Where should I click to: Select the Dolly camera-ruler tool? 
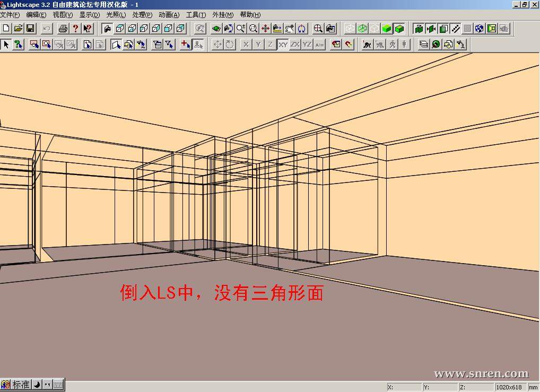coord(277,28)
